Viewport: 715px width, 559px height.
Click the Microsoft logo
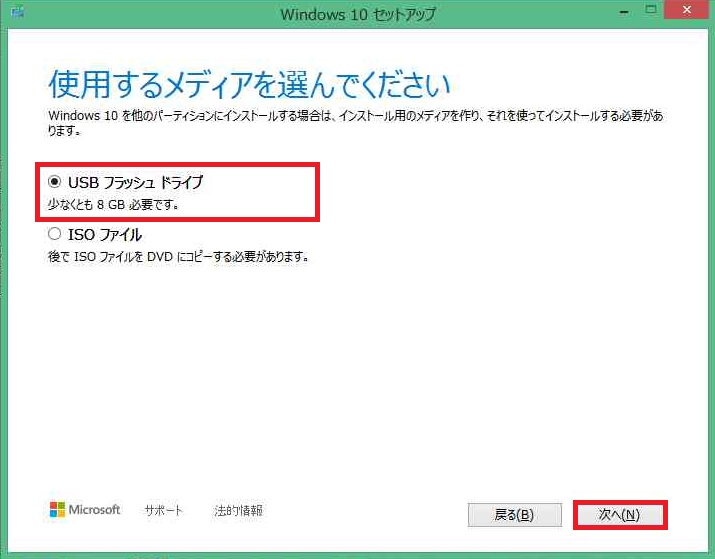tap(85, 510)
